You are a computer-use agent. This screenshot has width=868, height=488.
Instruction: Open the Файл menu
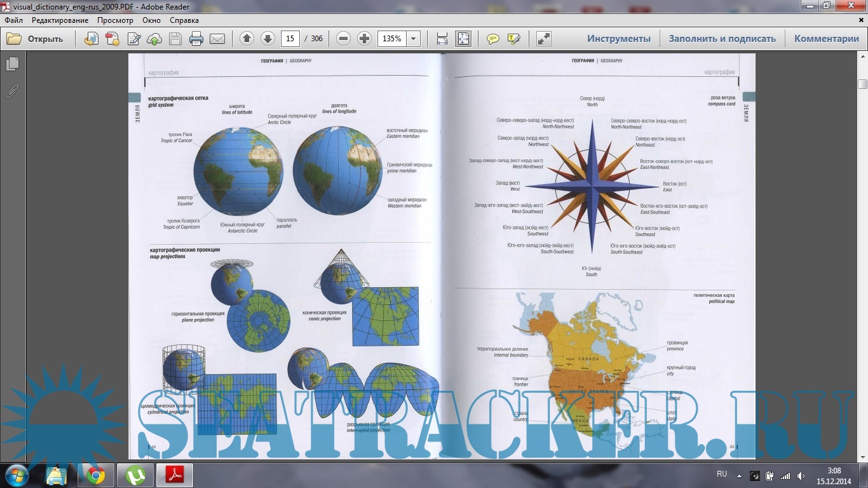tap(13, 20)
